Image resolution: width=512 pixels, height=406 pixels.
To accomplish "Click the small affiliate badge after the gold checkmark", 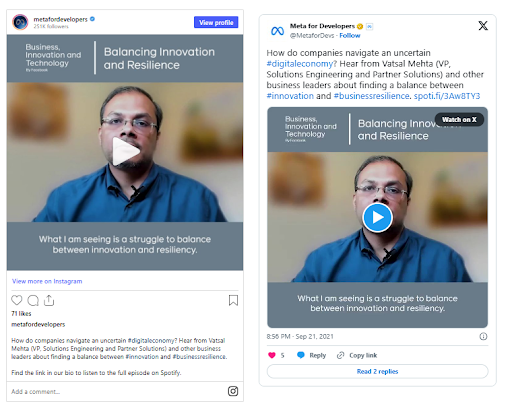I will [369, 26].
